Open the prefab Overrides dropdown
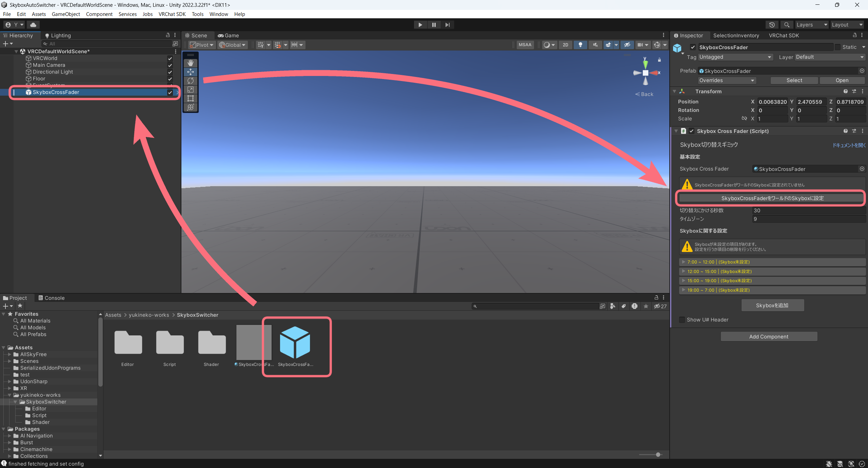 pyautogui.click(x=727, y=80)
